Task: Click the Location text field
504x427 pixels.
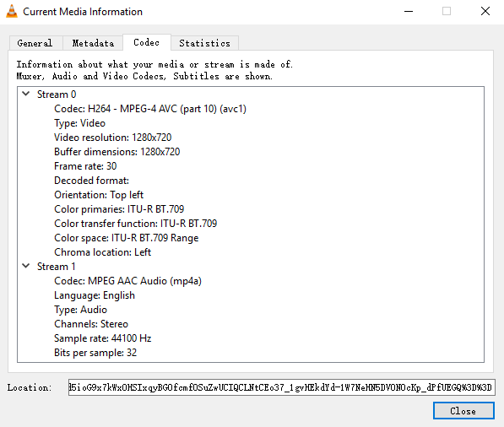Action: [282, 387]
